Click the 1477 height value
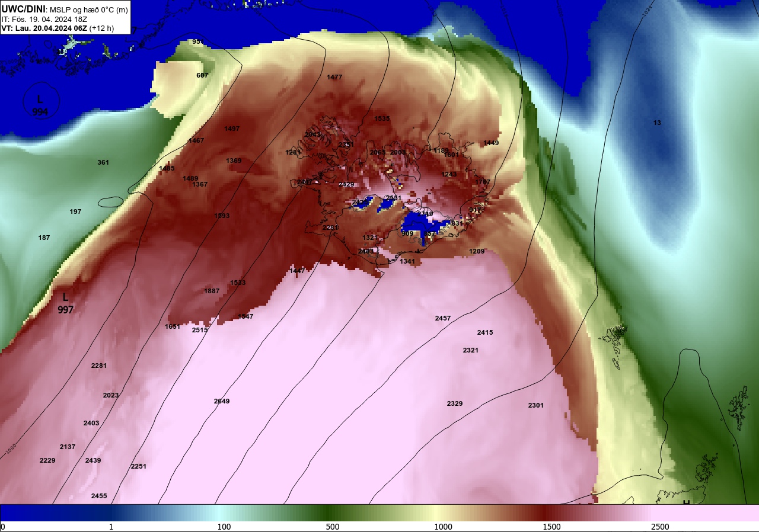 (334, 77)
